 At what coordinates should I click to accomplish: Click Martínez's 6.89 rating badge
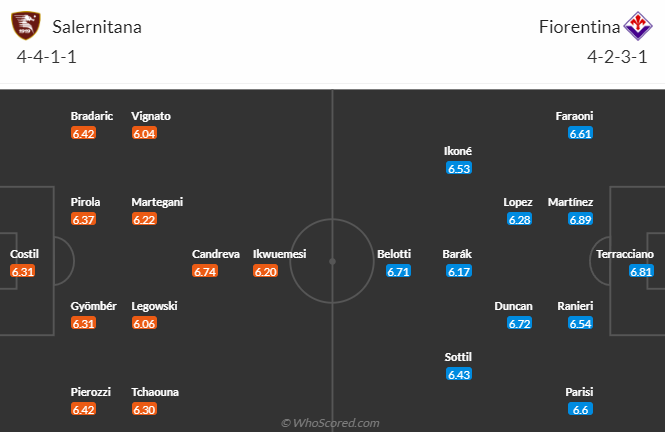[580, 219]
